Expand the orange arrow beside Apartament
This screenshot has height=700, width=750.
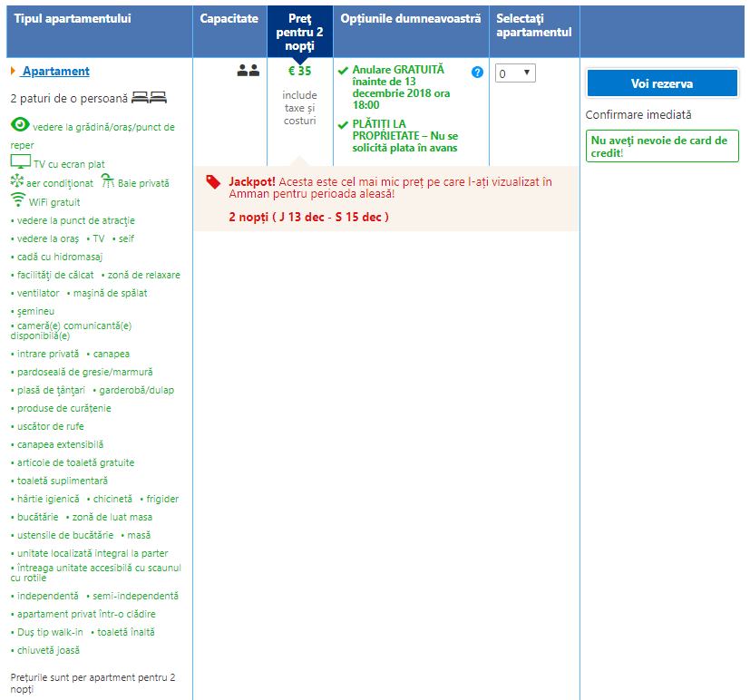click(x=13, y=72)
